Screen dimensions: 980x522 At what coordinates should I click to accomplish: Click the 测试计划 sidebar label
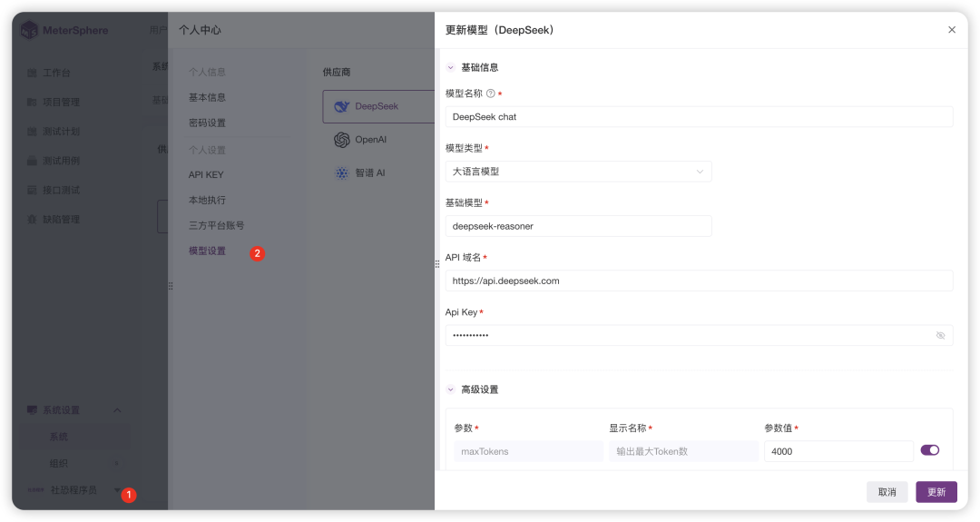coord(62,132)
